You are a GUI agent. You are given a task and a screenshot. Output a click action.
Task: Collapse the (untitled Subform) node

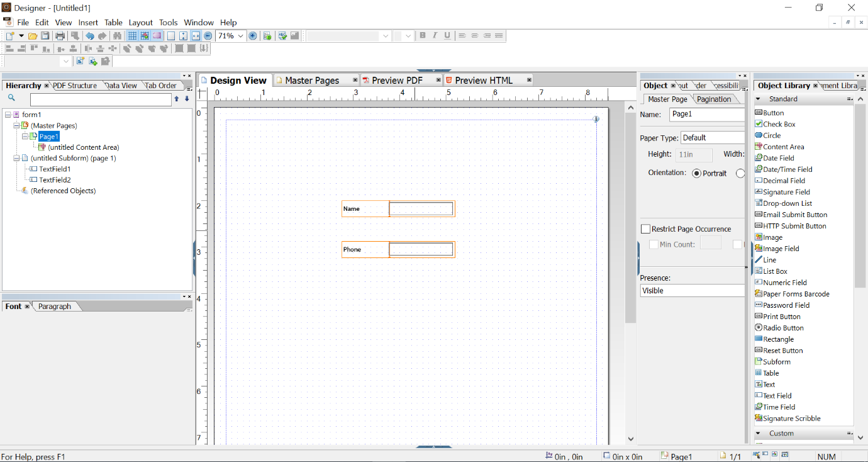16,159
